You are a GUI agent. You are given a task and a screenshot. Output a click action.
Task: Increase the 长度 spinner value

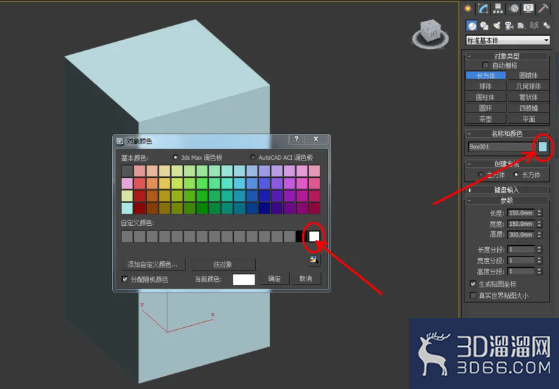coord(539,211)
